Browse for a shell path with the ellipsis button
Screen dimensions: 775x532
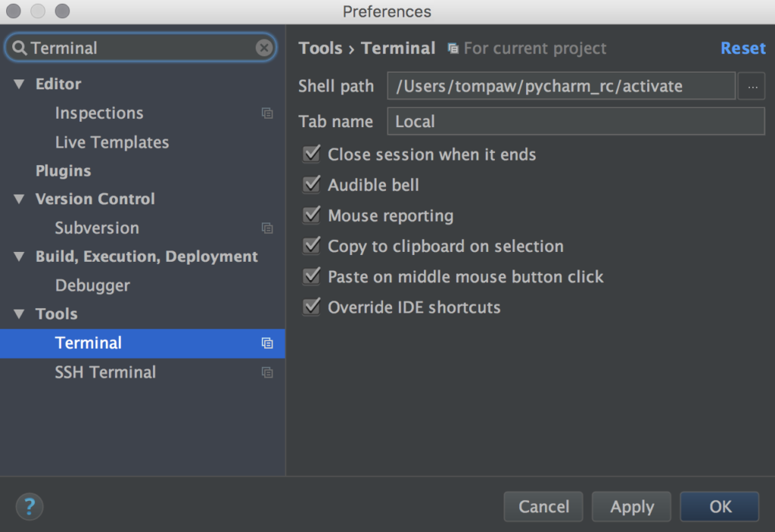click(751, 86)
